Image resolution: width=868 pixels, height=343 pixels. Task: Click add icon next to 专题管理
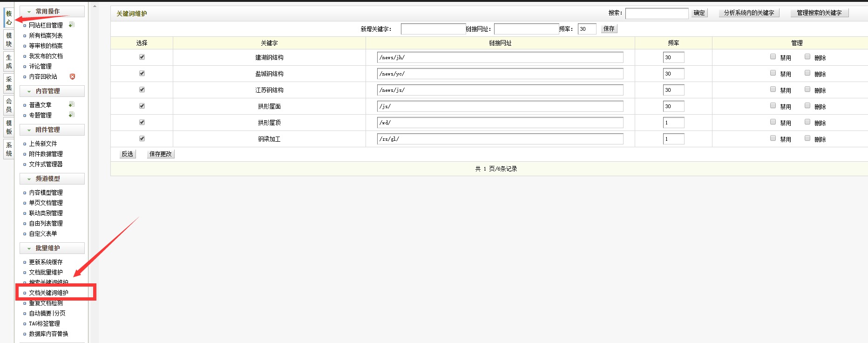click(71, 115)
